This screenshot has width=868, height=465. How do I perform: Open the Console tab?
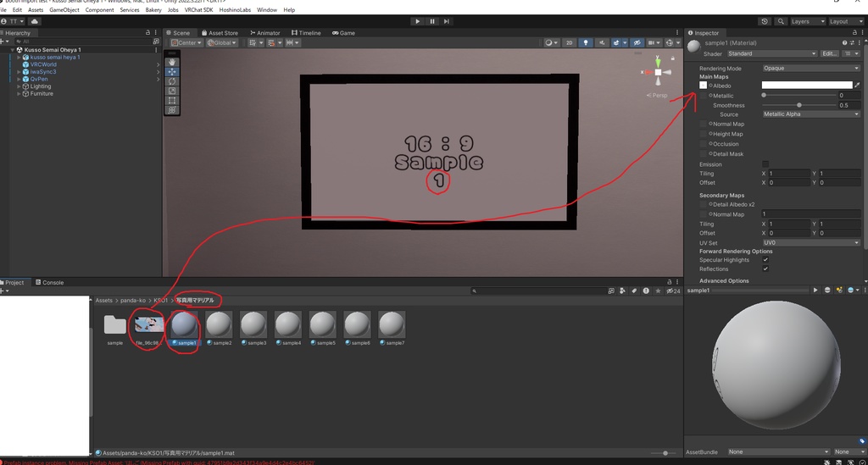point(50,282)
